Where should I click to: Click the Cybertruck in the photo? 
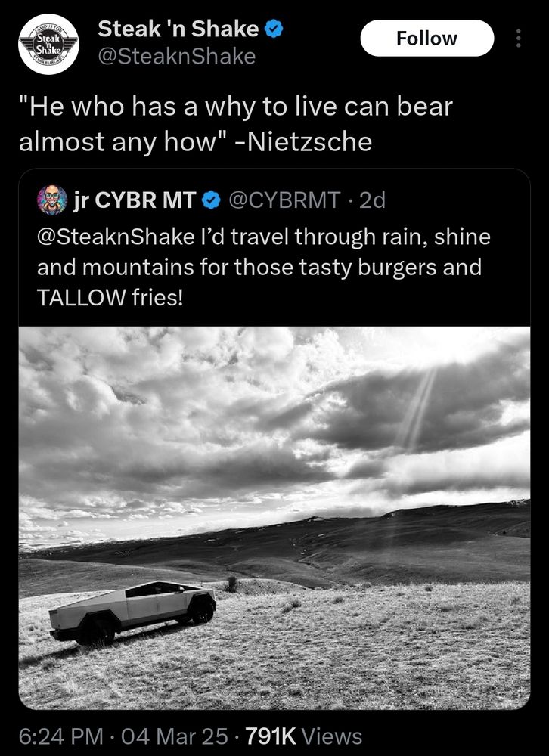pyautogui.click(x=134, y=610)
